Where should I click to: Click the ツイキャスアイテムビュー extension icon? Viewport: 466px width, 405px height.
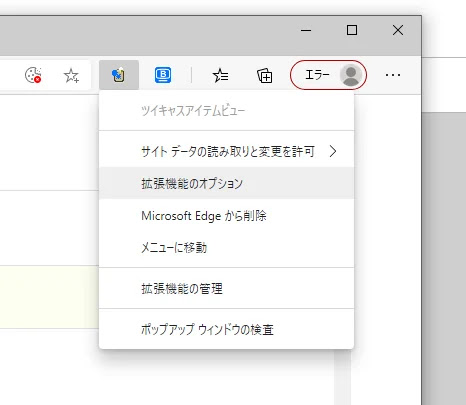(119, 75)
